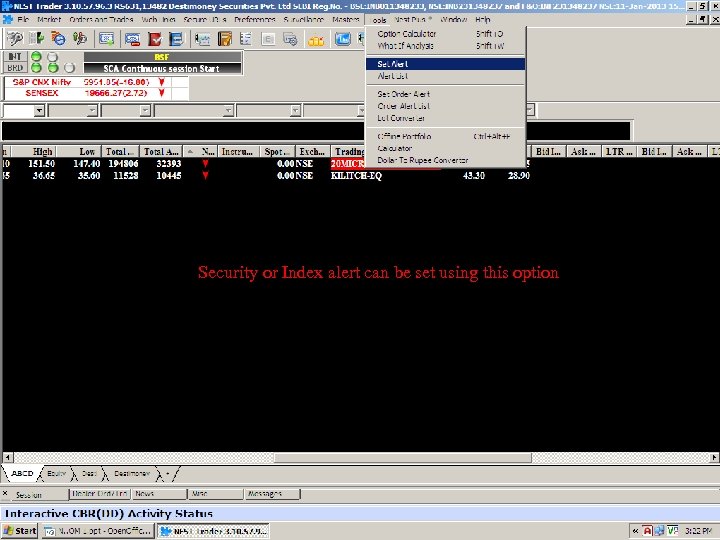This screenshot has width=720, height=540.
Task: Click the SENSEX index ticker row
Action: (96, 93)
